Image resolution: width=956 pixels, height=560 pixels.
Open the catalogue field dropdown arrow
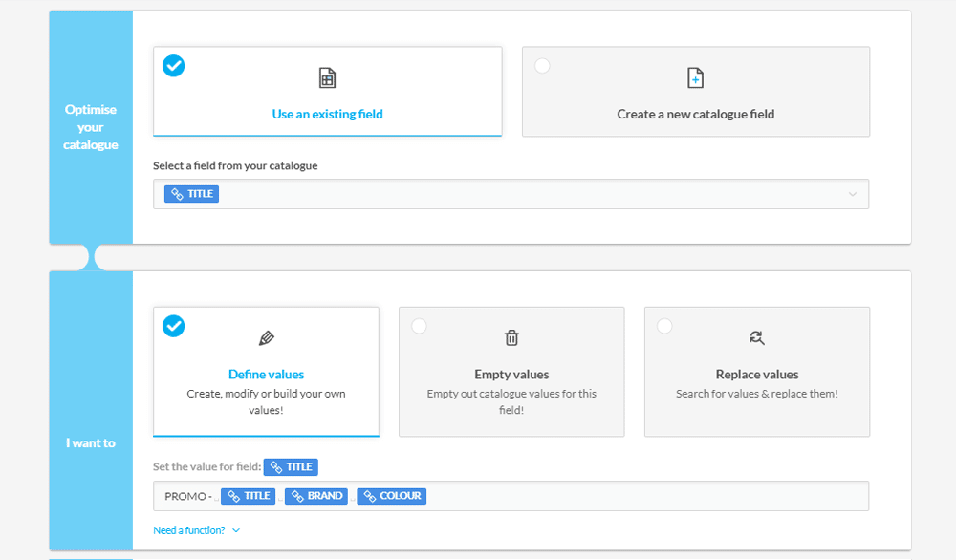click(x=853, y=194)
